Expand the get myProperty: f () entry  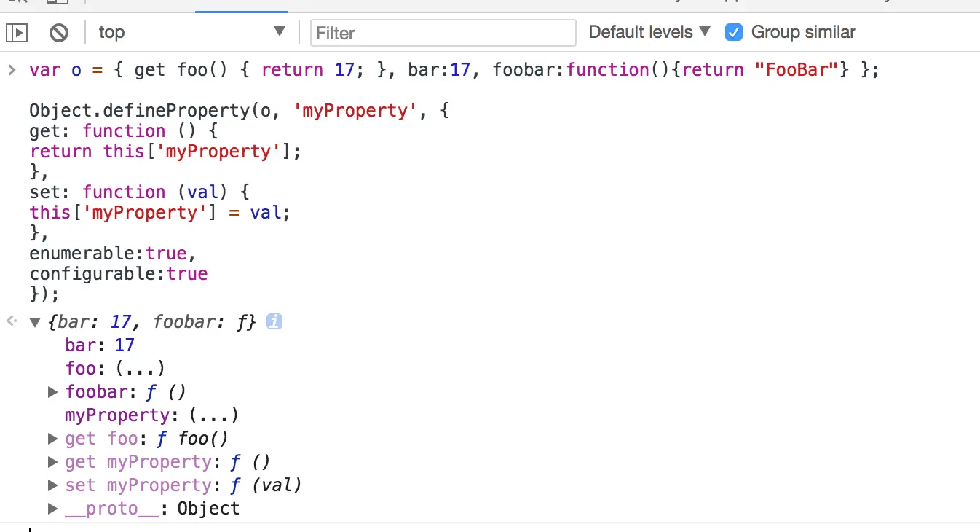(x=52, y=462)
